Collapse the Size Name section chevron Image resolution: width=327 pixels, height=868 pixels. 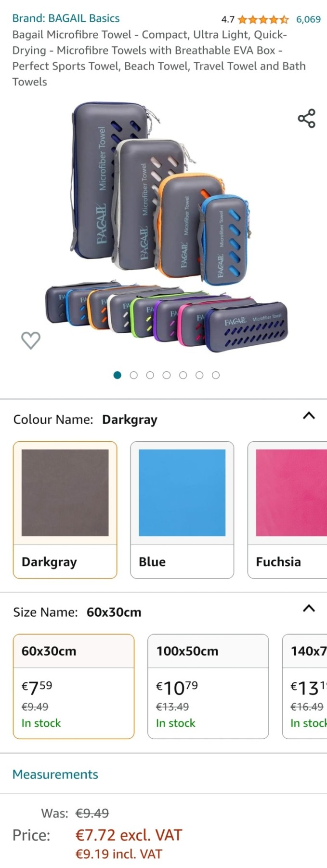coord(309,609)
